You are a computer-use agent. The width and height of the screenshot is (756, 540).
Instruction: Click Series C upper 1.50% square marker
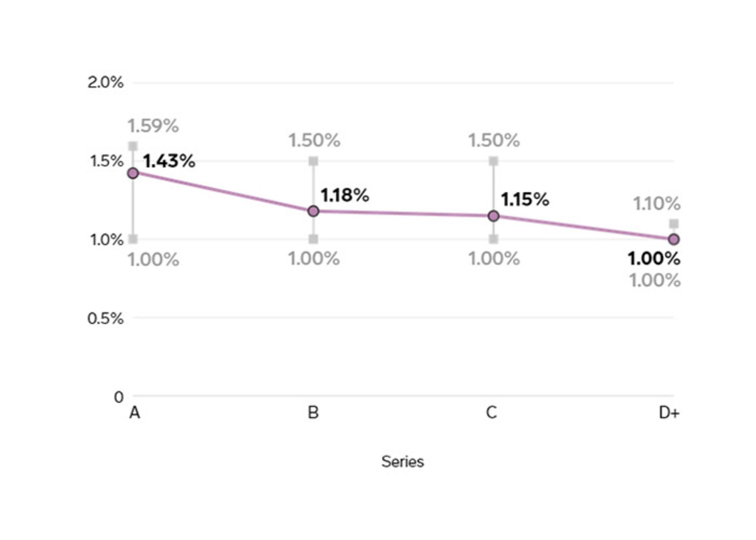pos(493,161)
